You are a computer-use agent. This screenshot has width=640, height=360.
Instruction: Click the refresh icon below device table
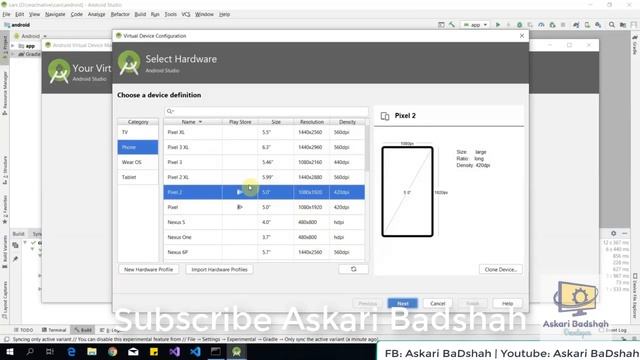pos(353,269)
